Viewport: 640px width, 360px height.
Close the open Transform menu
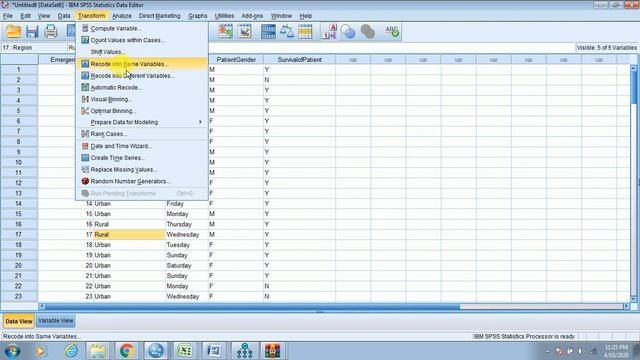click(91, 16)
